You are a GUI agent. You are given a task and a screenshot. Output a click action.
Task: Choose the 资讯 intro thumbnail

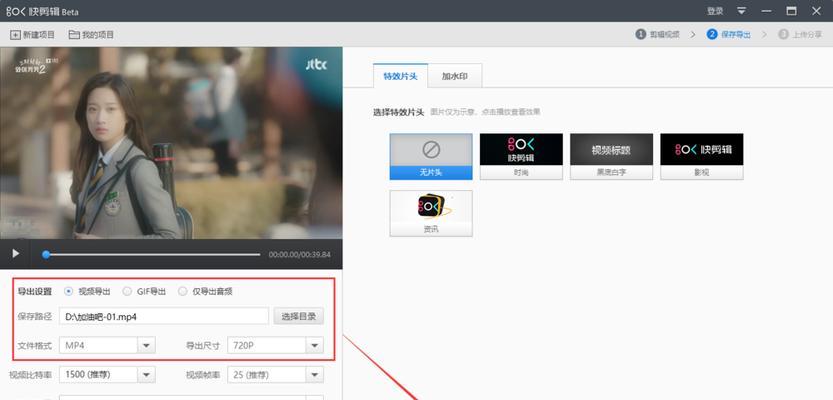pos(431,214)
